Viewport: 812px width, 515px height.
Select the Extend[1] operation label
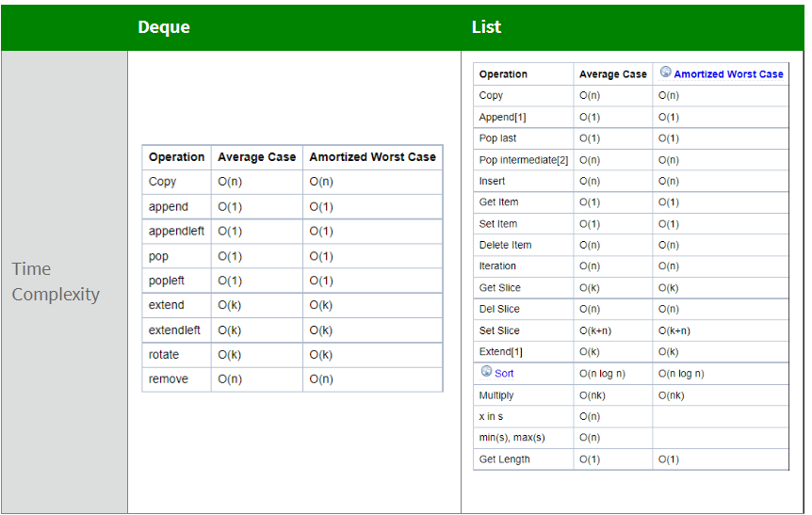point(501,352)
